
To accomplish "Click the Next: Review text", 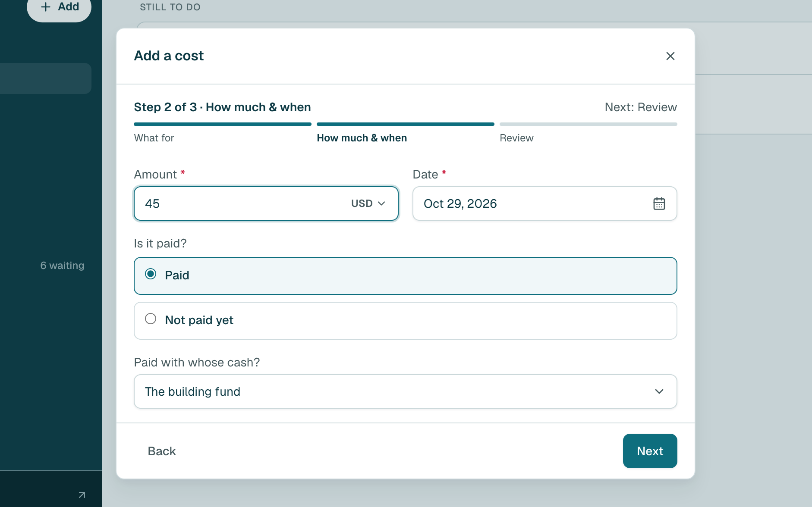I will pyautogui.click(x=641, y=107).
